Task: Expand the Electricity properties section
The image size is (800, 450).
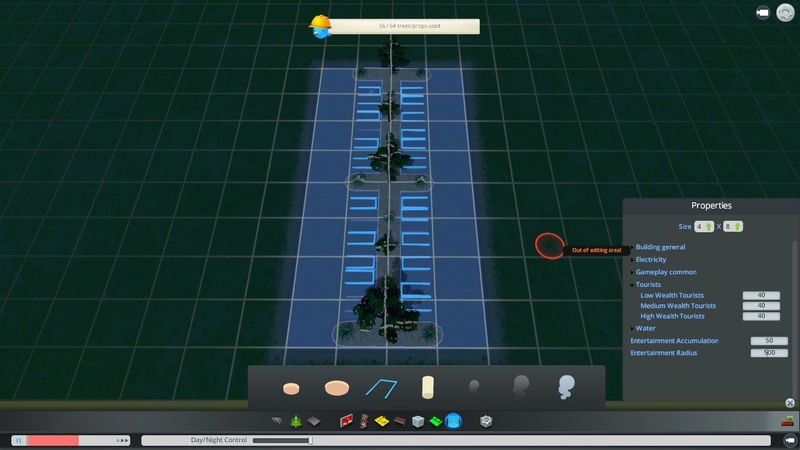Action: (x=650, y=259)
